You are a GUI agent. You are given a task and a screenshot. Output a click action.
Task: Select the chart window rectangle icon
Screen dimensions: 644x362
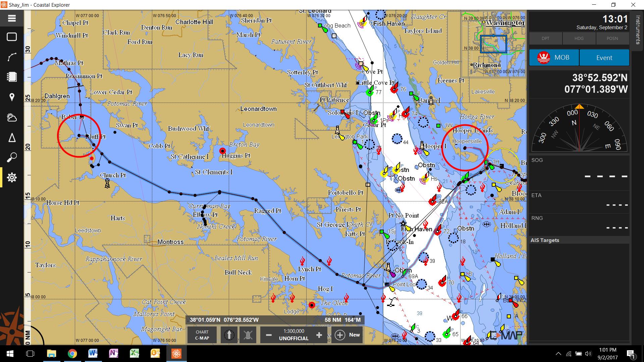[12, 37]
